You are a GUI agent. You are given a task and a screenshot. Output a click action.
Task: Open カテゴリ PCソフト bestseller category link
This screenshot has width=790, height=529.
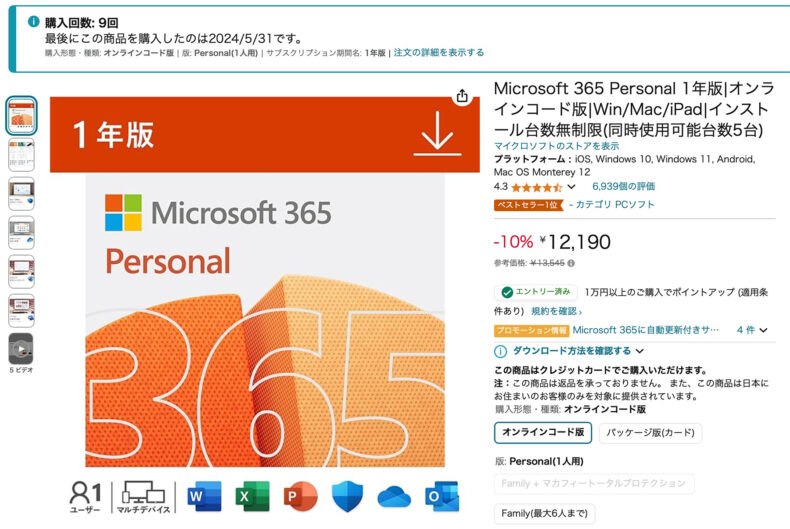click(x=615, y=205)
